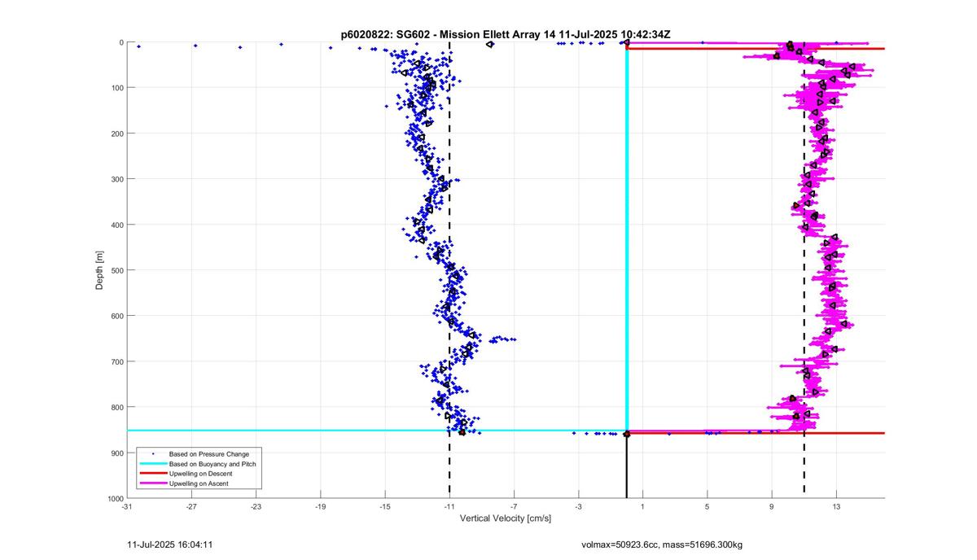
Task: Click the x-axis tick label '5'
Action: tap(708, 506)
